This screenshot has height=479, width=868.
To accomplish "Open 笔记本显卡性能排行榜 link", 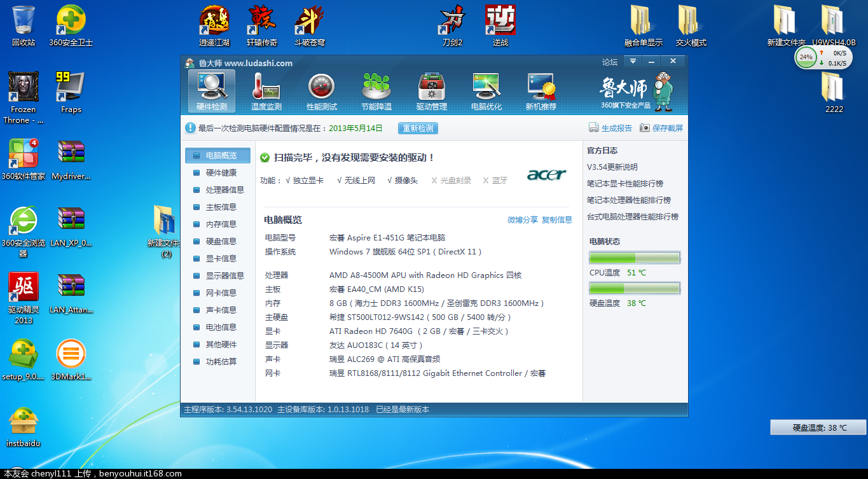I will tap(625, 183).
